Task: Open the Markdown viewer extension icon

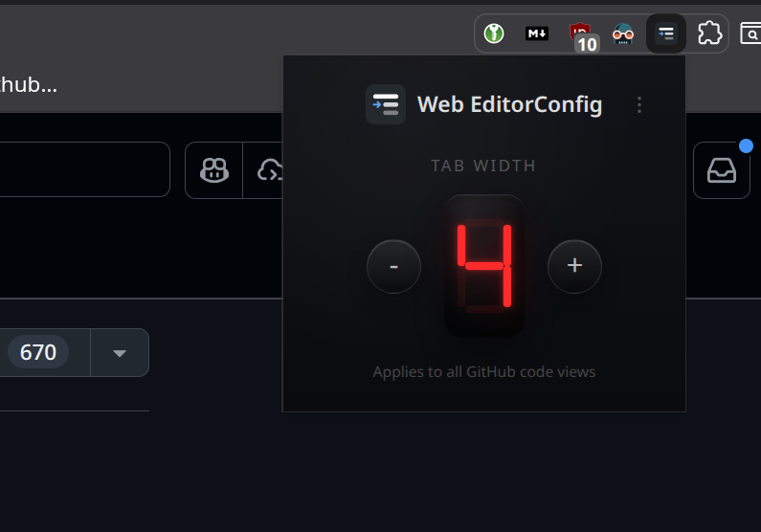Action: pyautogui.click(x=537, y=33)
